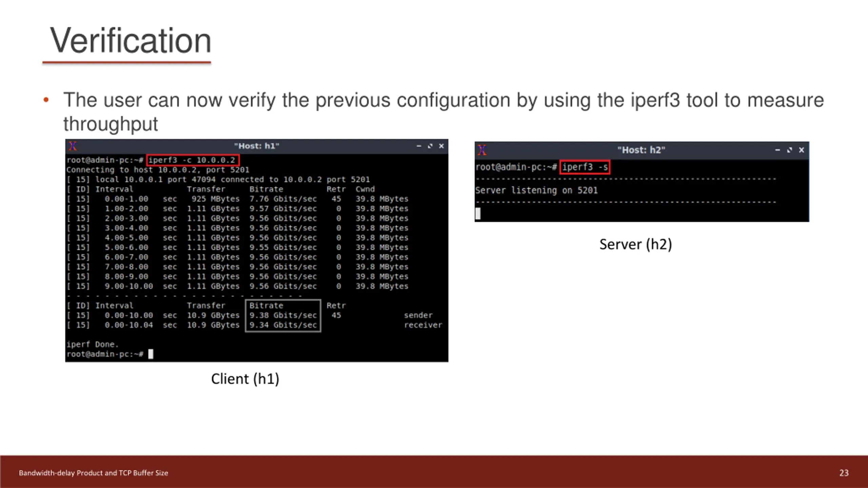
Task: Click the "sender" label in summary
Action: click(x=418, y=316)
